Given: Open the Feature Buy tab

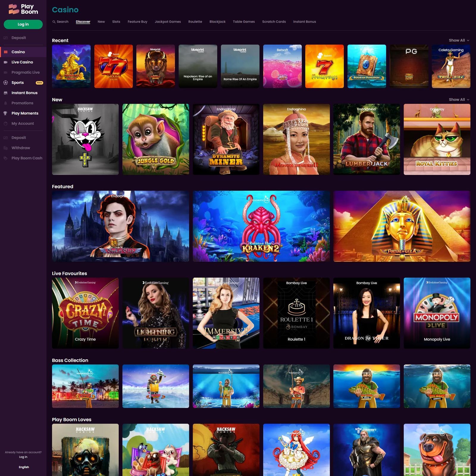Looking at the screenshot, I should coord(137,22).
